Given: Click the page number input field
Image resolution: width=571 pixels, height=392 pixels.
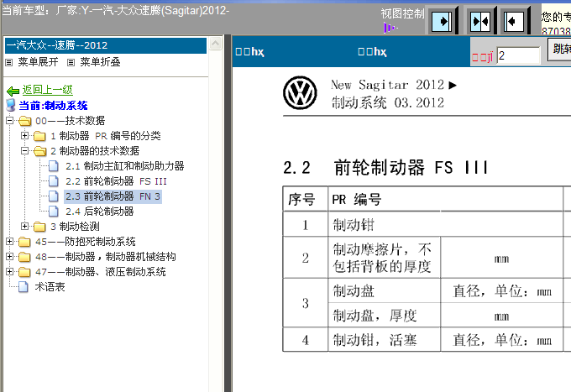Looking at the screenshot, I should point(519,55).
